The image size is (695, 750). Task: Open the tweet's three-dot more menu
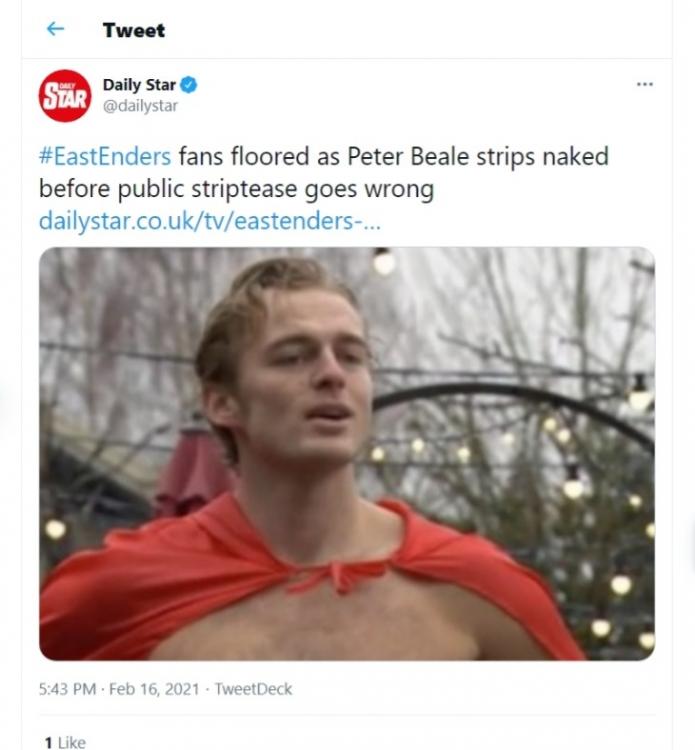coord(644,85)
